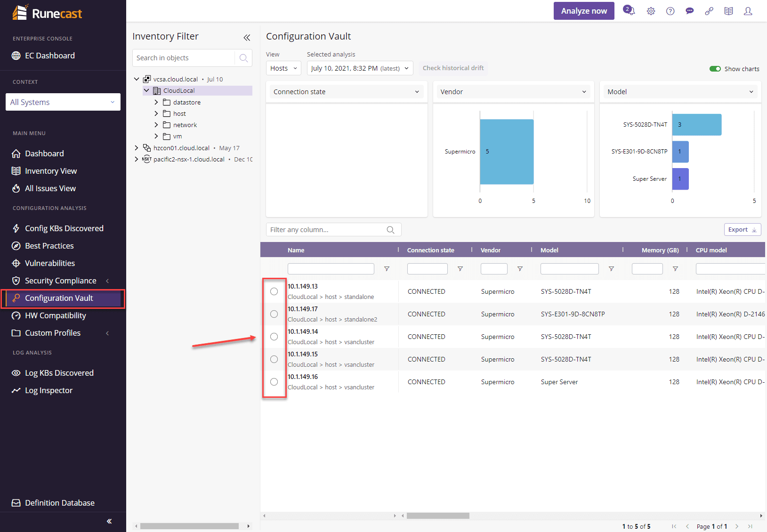
Task: Select the CloudLocal datacenter tree item
Action: coord(198,90)
